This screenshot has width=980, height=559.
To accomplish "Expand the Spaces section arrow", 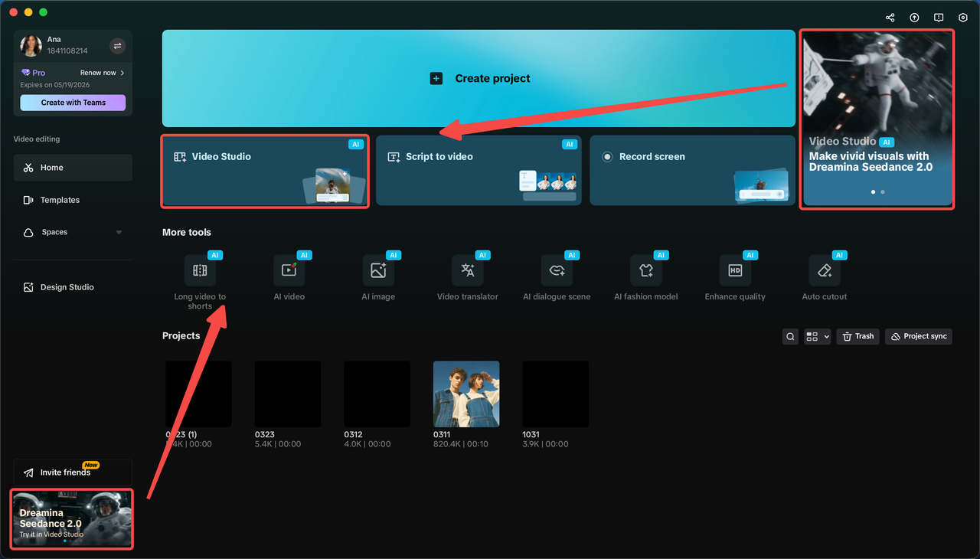I will click(x=119, y=232).
